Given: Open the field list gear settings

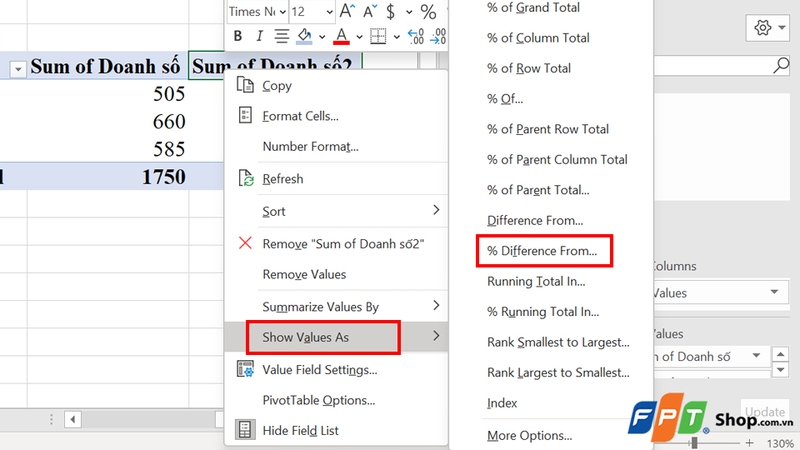Looking at the screenshot, I should (768, 28).
